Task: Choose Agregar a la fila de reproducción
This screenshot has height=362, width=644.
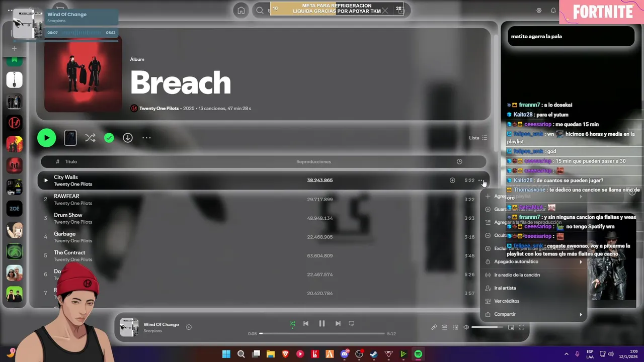Action: [533, 222]
